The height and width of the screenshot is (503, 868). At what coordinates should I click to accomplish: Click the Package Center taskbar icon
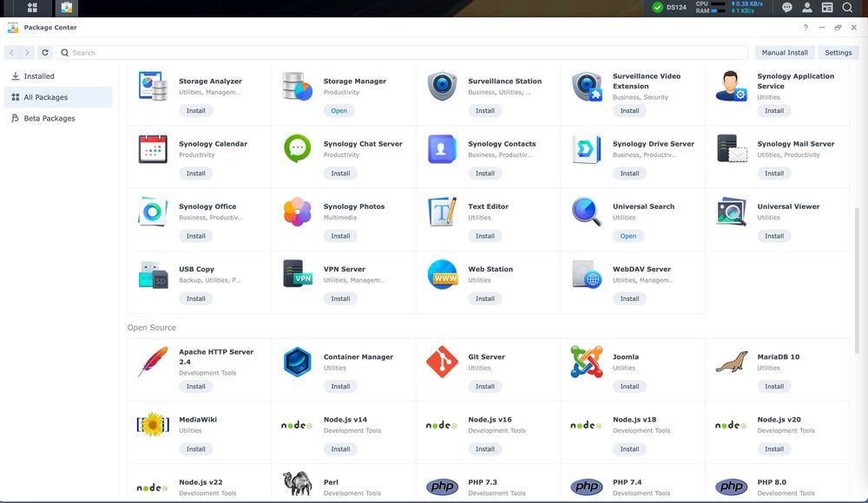point(67,8)
